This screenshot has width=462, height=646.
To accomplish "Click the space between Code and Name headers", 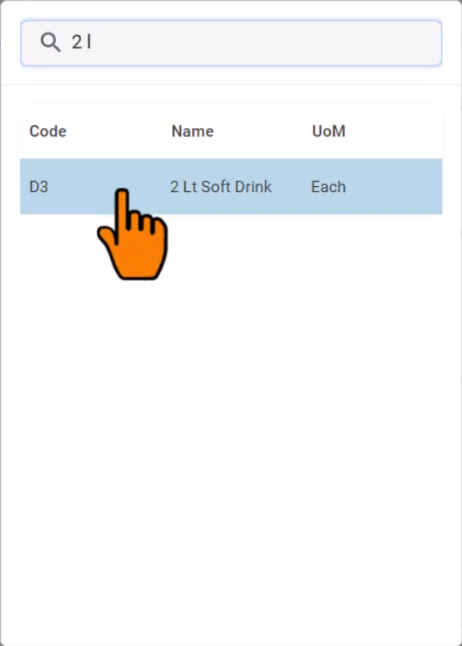I will point(119,131).
